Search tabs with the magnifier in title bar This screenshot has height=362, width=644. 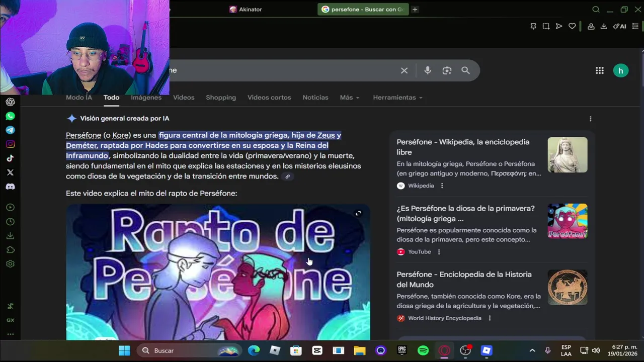tap(596, 9)
